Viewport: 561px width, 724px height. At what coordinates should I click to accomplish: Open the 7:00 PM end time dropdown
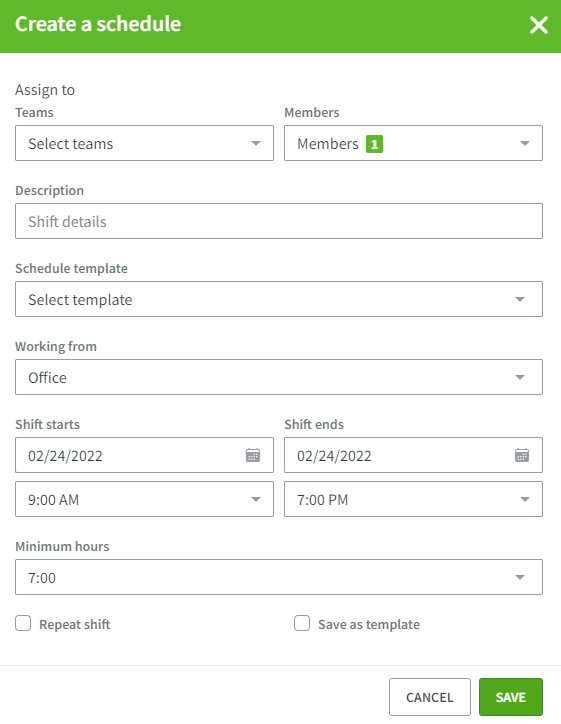point(413,499)
